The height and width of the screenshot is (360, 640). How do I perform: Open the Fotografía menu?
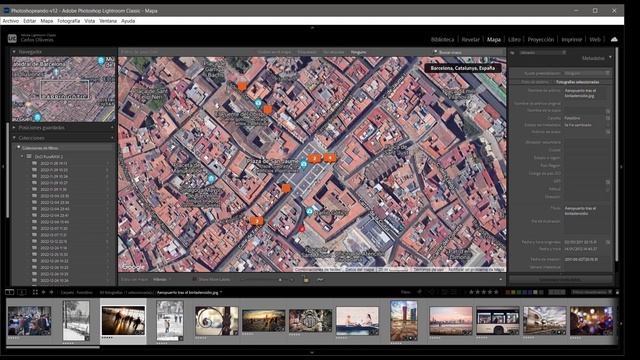click(x=69, y=21)
